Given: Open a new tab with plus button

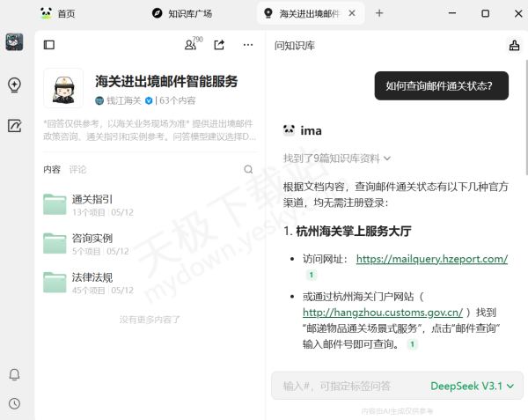Looking at the screenshot, I should tap(379, 13).
